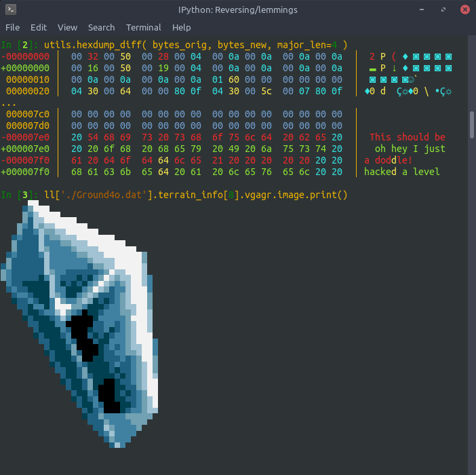The width and height of the screenshot is (476, 475).
Task: Click the 'In [2]:' prompt
Action: tap(20, 45)
